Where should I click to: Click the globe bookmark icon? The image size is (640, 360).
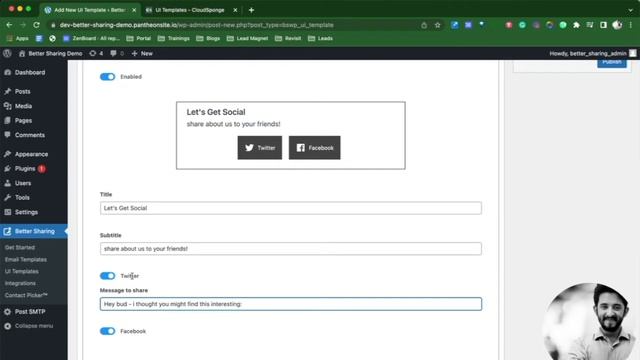(52, 38)
